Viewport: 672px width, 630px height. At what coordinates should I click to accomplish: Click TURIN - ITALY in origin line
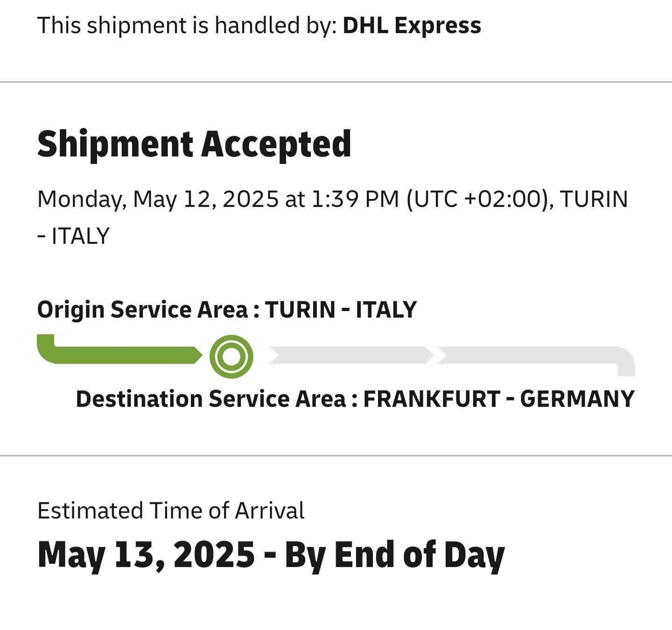click(341, 310)
